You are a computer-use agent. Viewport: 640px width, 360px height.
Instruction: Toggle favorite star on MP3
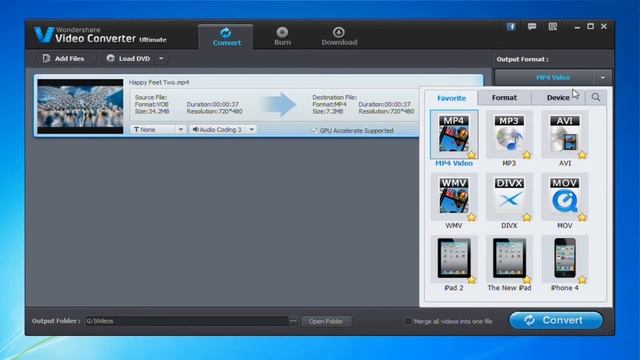pyautogui.click(x=527, y=155)
